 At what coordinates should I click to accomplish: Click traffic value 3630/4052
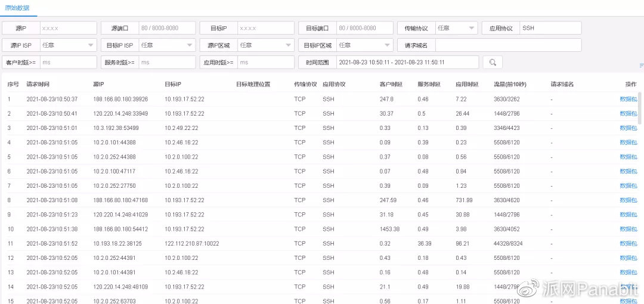(x=506, y=229)
